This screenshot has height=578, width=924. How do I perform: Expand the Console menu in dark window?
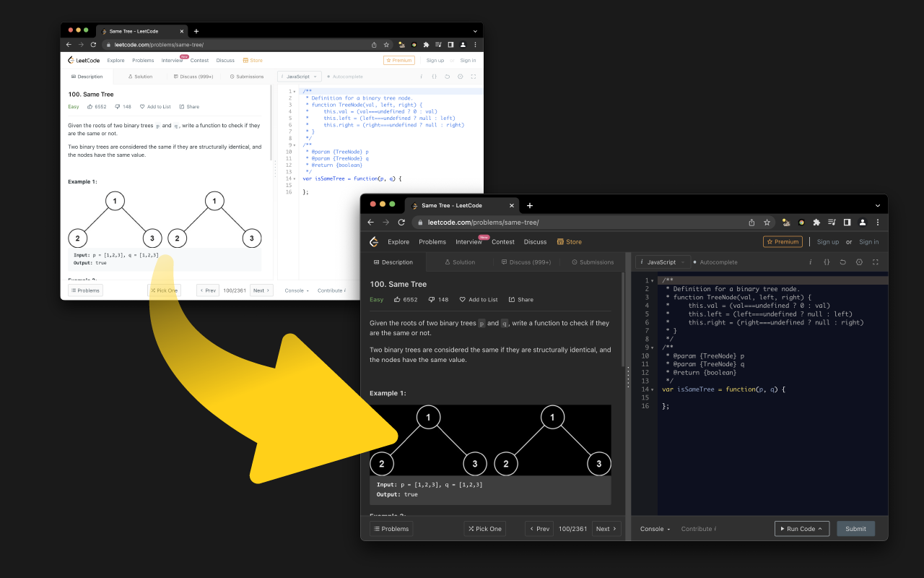tap(655, 529)
